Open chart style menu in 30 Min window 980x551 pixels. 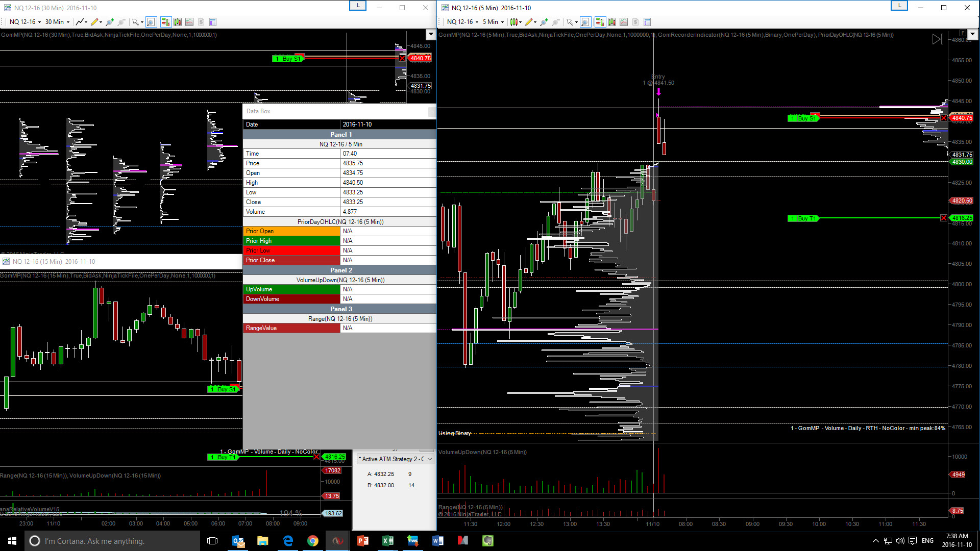click(81, 22)
